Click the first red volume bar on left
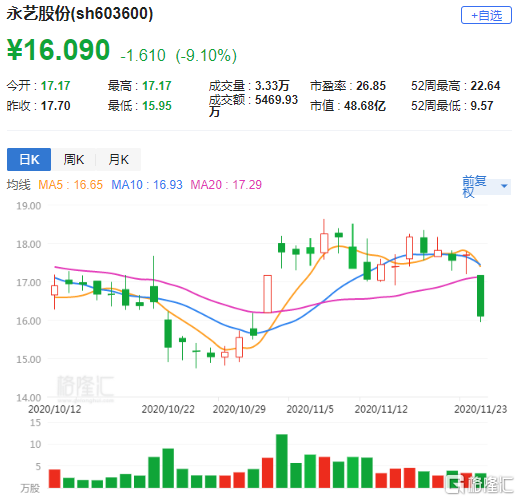The image size is (520, 501). pyautogui.click(x=54, y=479)
